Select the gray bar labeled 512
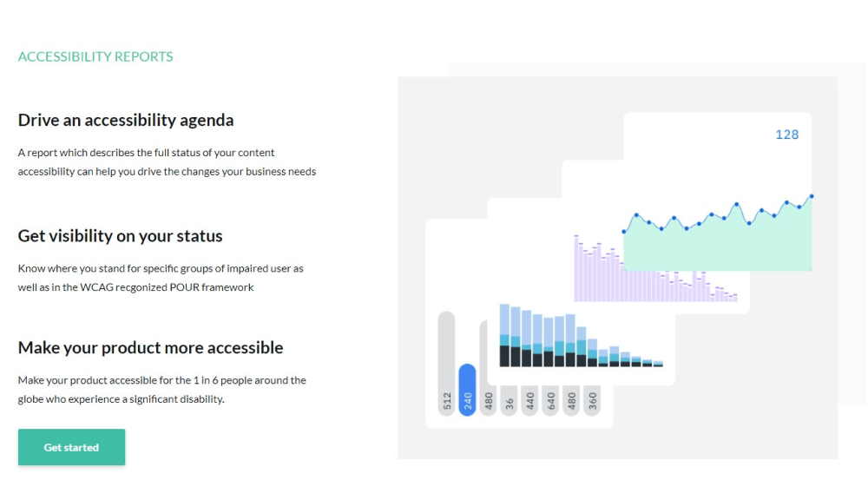Screen dimensions: 868x487 (446, 365)
